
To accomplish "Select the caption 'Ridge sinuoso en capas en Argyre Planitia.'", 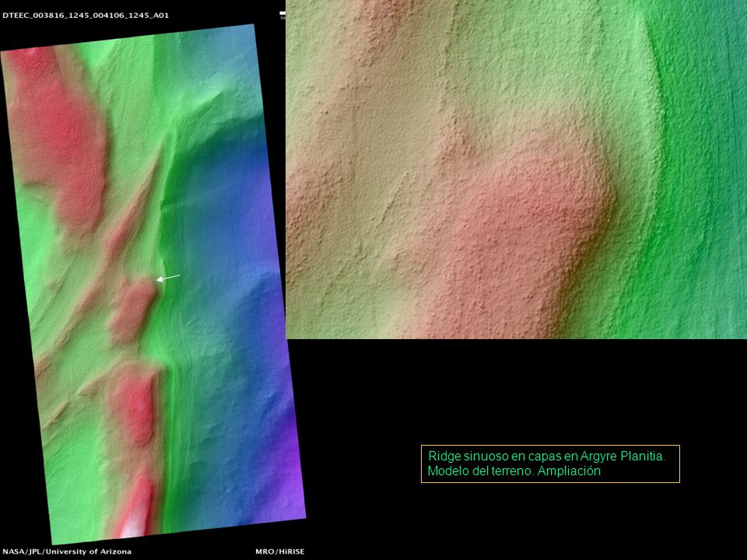I will tap(547, 457).
